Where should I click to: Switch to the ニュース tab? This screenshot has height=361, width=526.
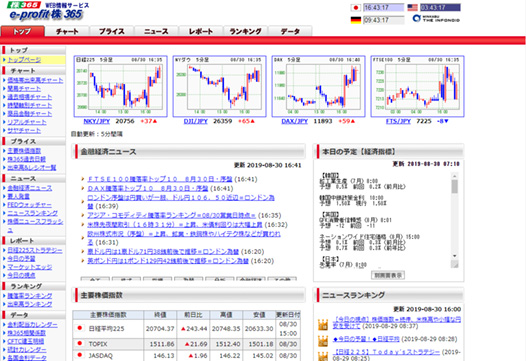(x=156, y=31)
